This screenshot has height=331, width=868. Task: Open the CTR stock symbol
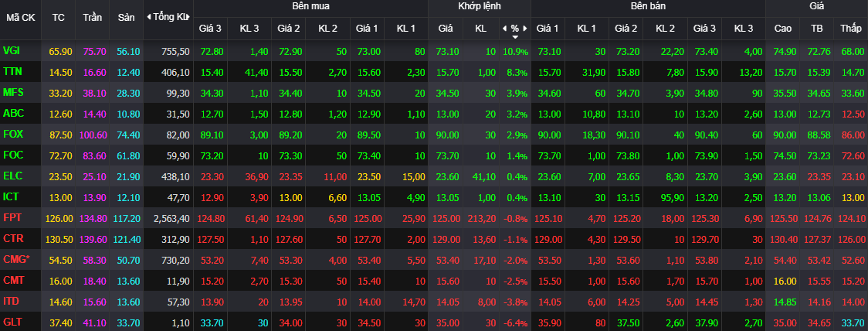tap(12, 239)
